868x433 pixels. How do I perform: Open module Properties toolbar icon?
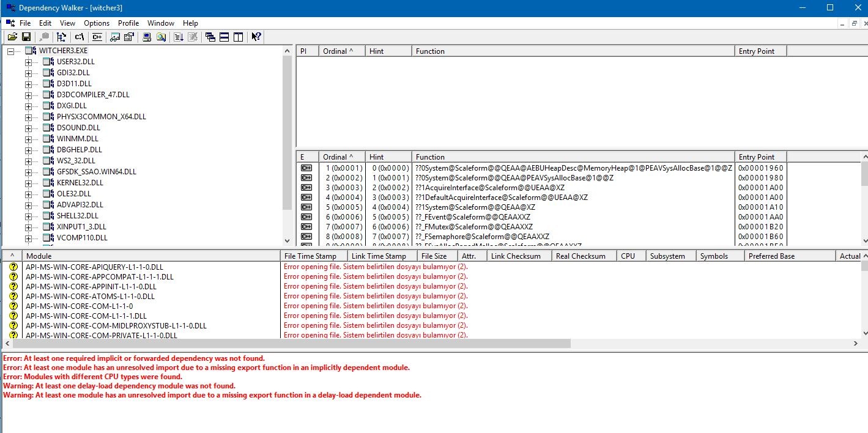128,37
